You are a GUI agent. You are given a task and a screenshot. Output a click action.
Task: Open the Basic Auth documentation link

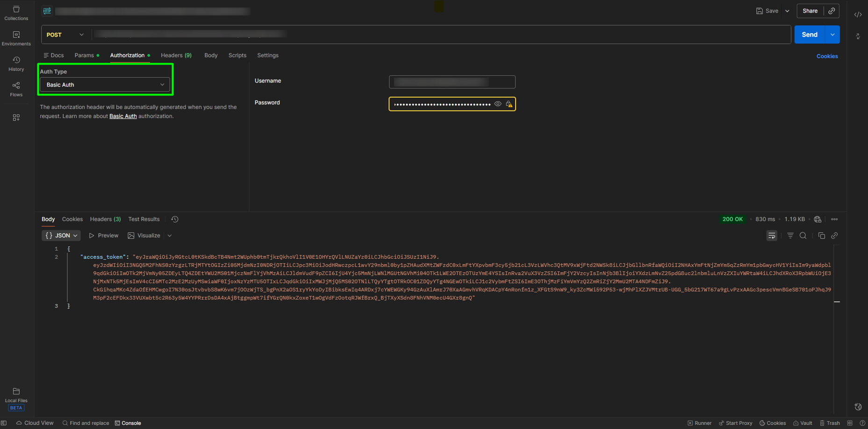click(x=123, y=116)
